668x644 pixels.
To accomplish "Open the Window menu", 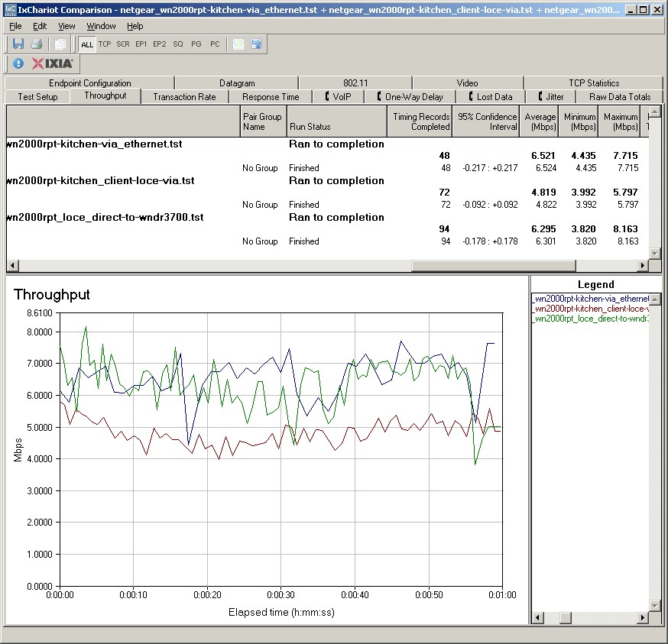I will pos(101,26).
